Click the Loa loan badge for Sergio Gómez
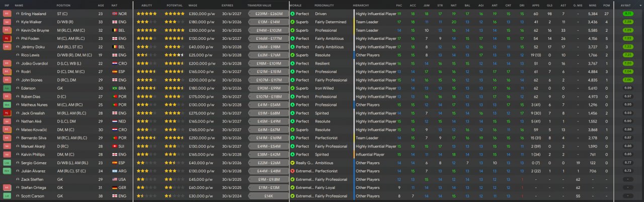644x202 pixels. [7, 163]
